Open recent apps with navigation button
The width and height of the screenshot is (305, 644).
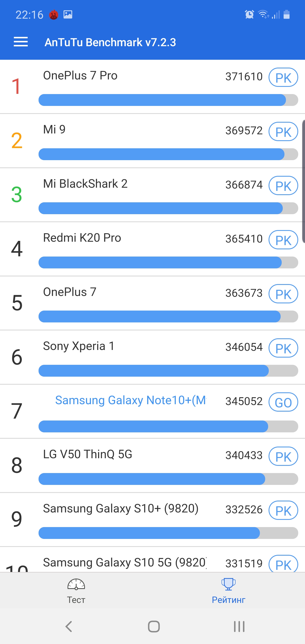pos(239,626)
